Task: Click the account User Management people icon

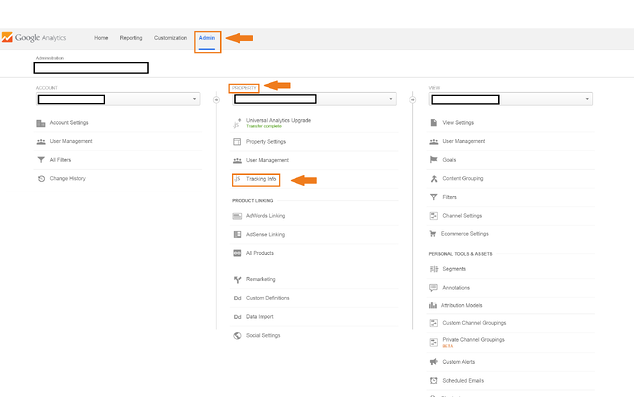Action: pos(41,141)
